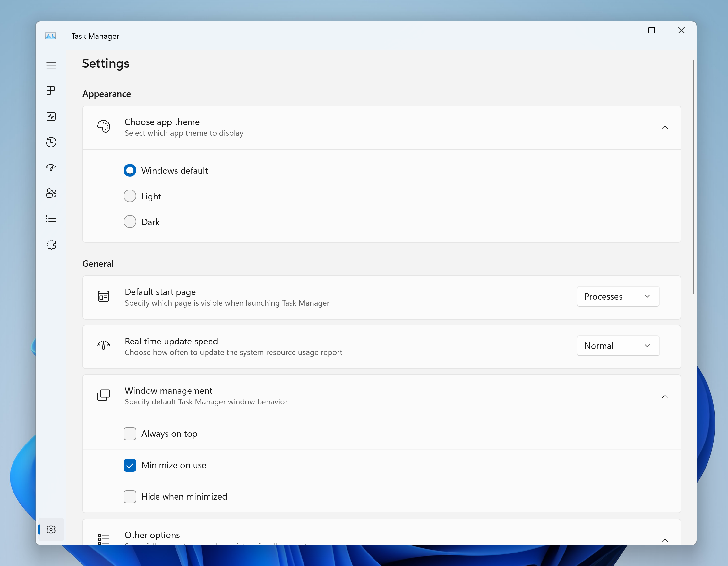
Task: Switch to the Services panel
Action: 51,244
